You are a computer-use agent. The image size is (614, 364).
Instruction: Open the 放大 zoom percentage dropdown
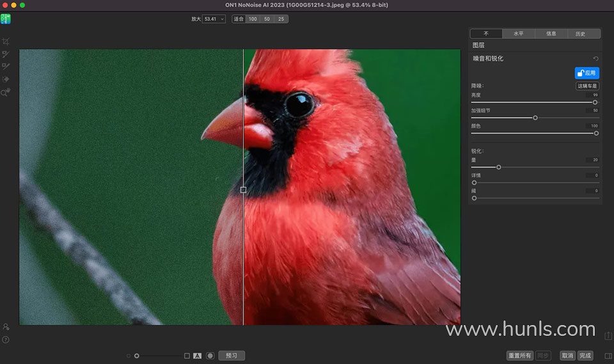click(214, 19)
